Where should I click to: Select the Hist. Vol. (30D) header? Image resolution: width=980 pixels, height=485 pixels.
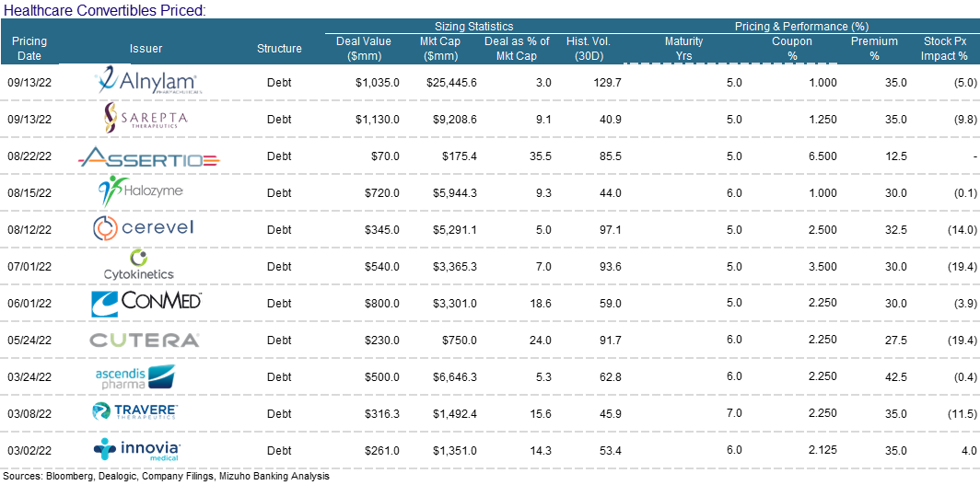(x=589, y=49)
